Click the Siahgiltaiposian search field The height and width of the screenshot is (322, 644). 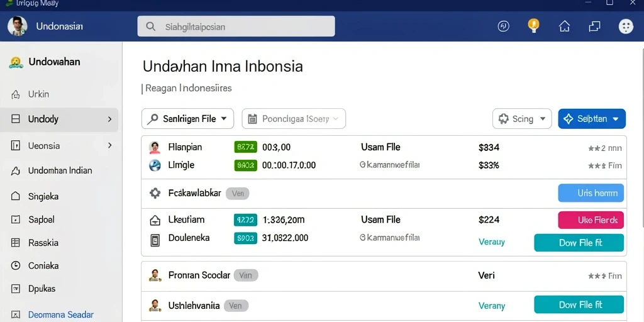tap(236, 26)
